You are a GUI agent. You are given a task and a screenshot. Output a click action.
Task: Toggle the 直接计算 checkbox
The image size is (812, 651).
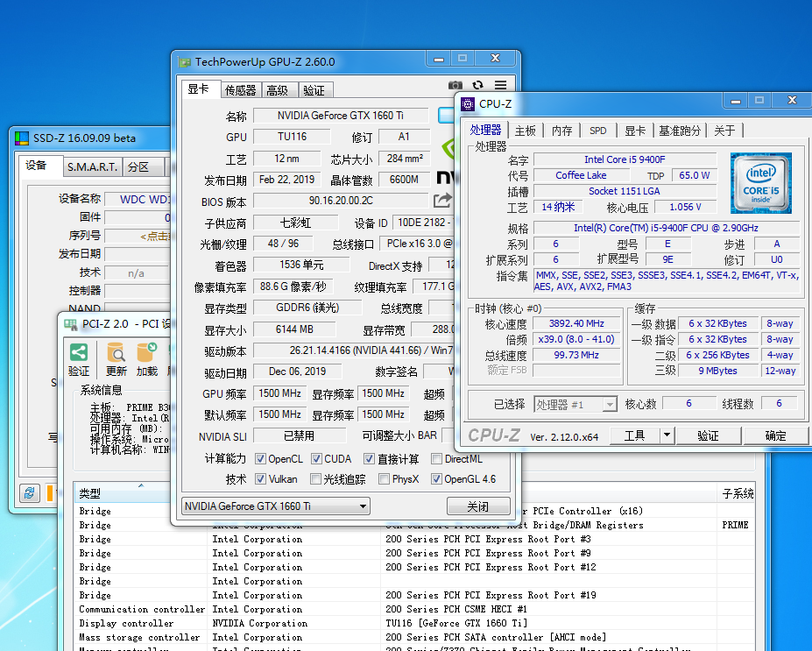(370, 459)
